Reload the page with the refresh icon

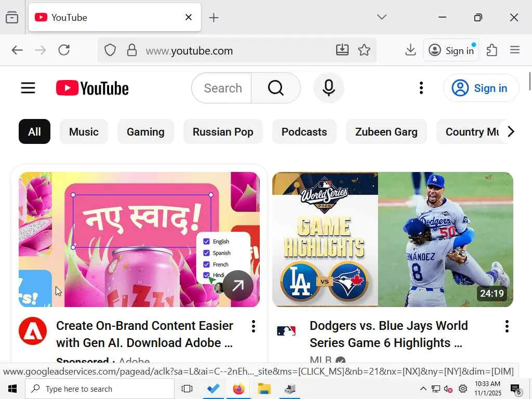coord(64,50)
